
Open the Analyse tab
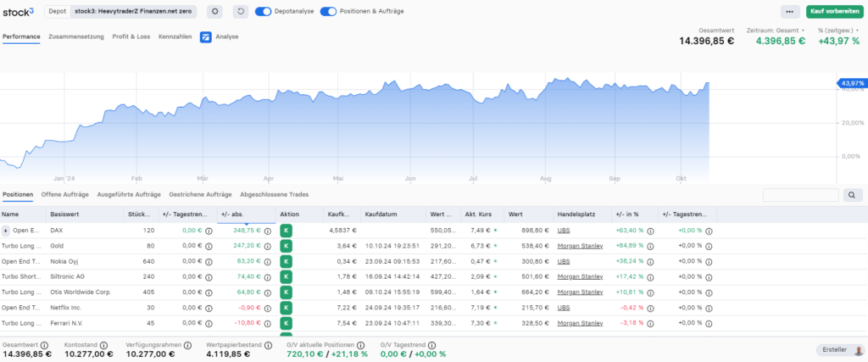(x=220, y=37)
